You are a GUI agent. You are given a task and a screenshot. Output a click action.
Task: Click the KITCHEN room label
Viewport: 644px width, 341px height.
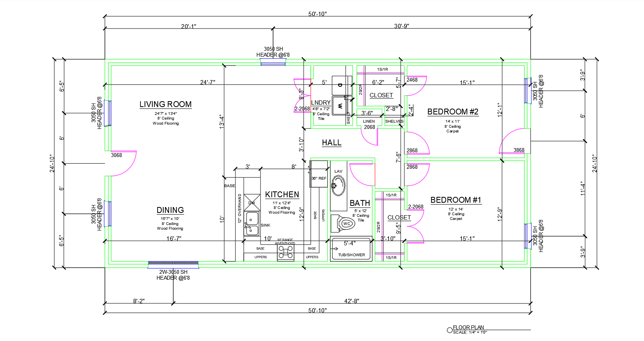coord(282,195)
